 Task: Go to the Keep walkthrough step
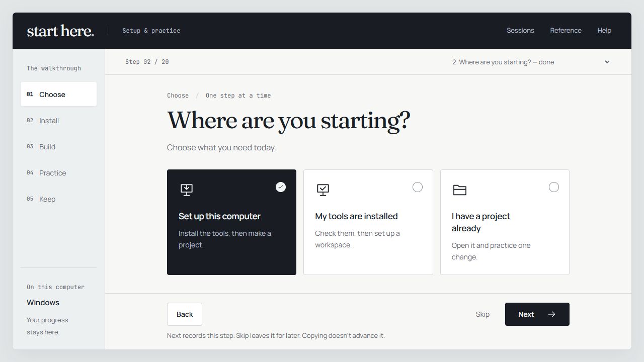tap(58, 199)
